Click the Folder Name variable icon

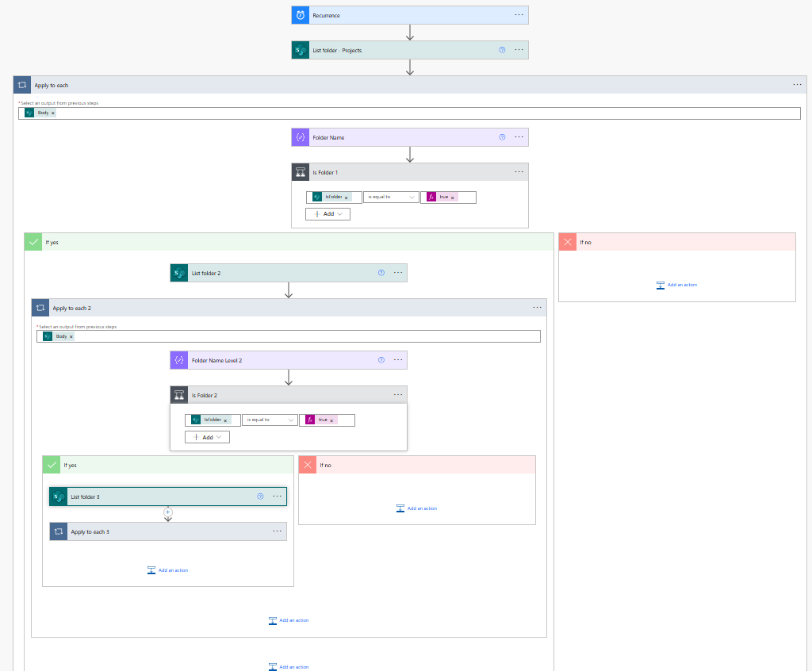click(x=301, y=137)
